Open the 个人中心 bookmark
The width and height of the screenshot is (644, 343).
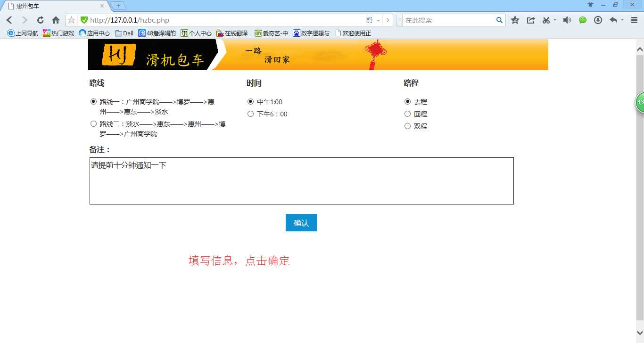[x=196, y=33]
